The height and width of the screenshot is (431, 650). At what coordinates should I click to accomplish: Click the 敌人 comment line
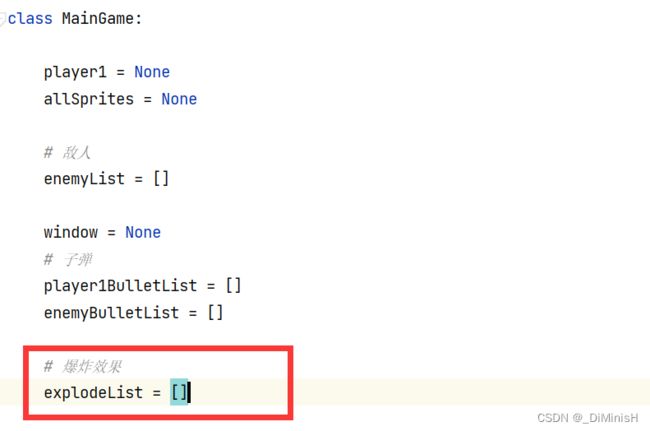(x=68, y=153)
